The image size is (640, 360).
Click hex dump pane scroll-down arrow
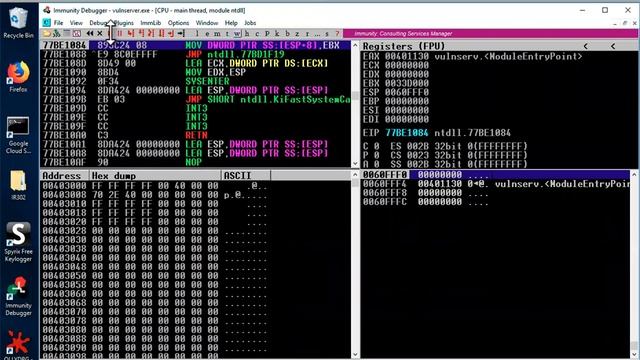[x=355, y=354]
